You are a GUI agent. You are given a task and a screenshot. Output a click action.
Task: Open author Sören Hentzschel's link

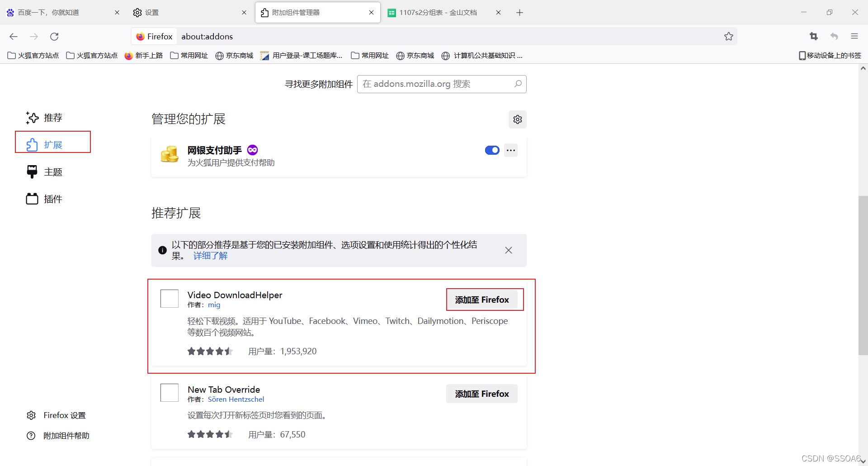[x=236, y=399]
